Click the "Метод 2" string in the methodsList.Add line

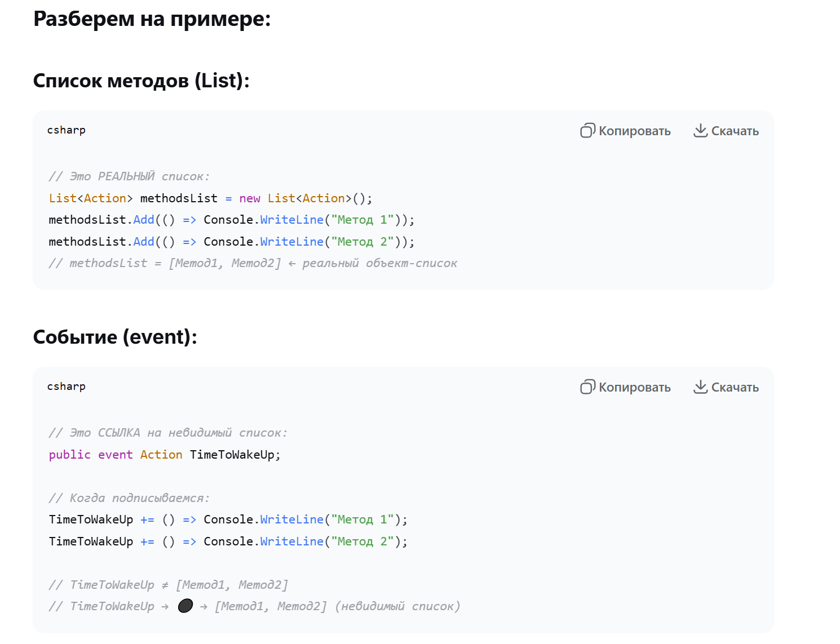click(362, 242)
